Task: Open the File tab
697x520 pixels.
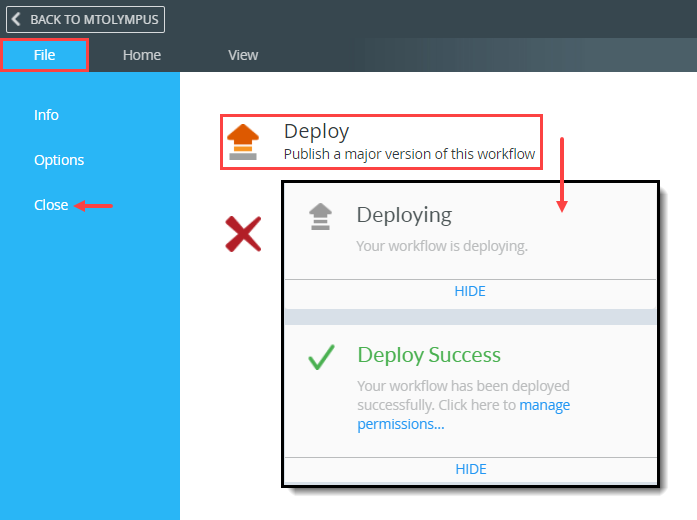Action: point(44,55)
